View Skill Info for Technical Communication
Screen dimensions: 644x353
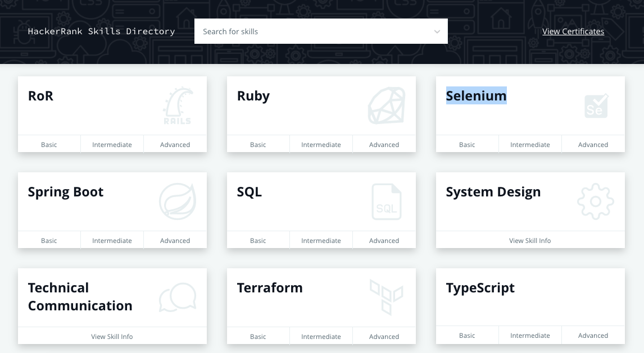pyautogui.click(x=112, y=336)
